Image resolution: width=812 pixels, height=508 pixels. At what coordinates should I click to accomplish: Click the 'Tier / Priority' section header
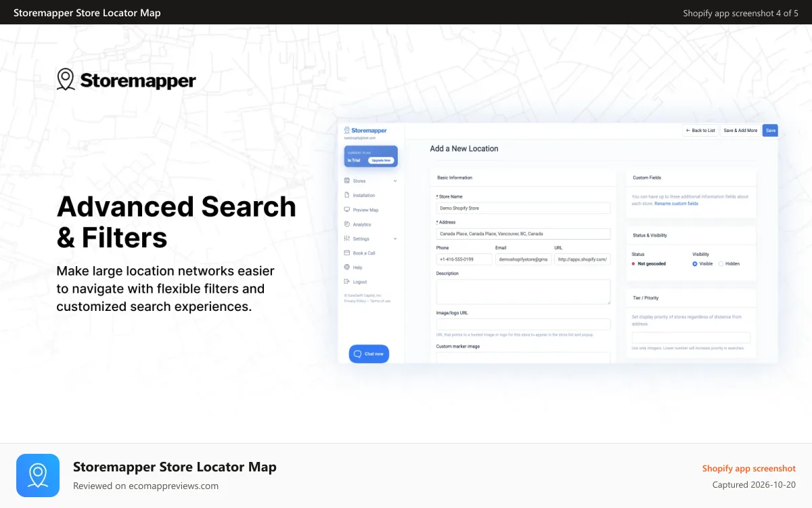[x=646, y=297]
